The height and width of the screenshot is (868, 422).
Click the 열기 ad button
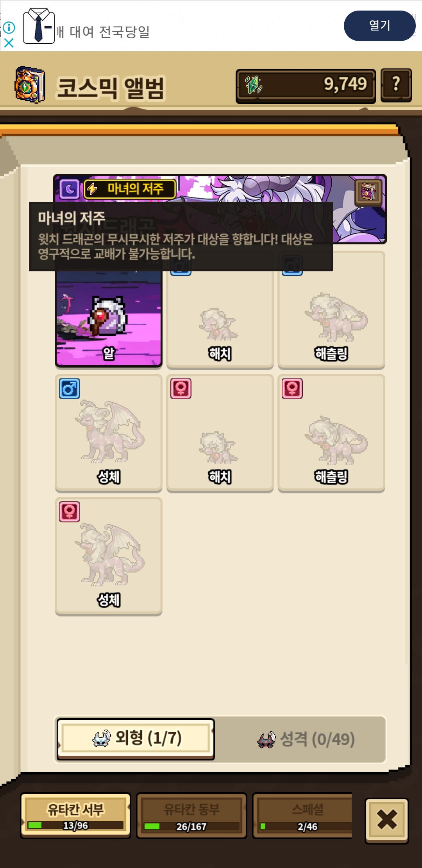tap(379, 26)
